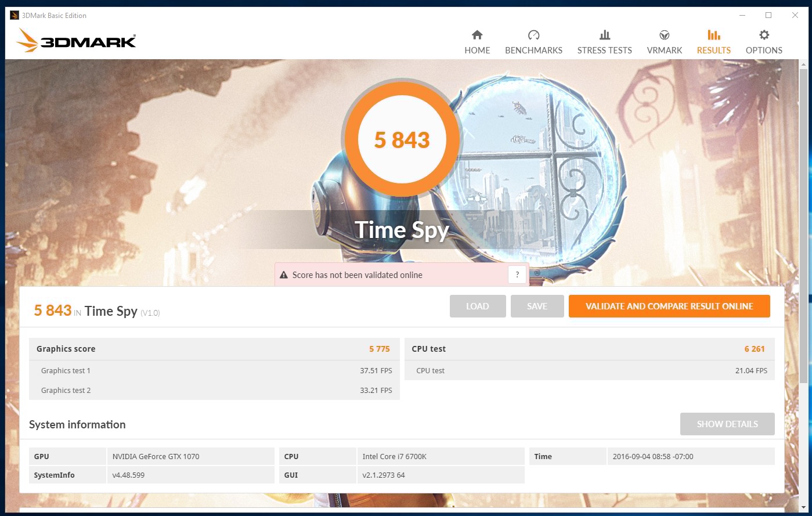Click the Intel Core i7 6700K value
This screenshot has width=812, height=516.
pos(395,457)
